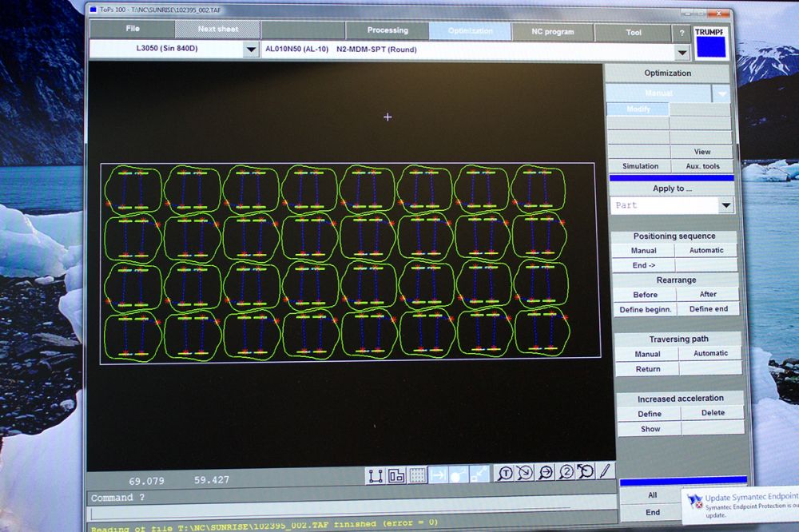Screen dimensions: 799x532
Task: Expand the AL010N50 material dropdown arrow
Action: [682, 52]
